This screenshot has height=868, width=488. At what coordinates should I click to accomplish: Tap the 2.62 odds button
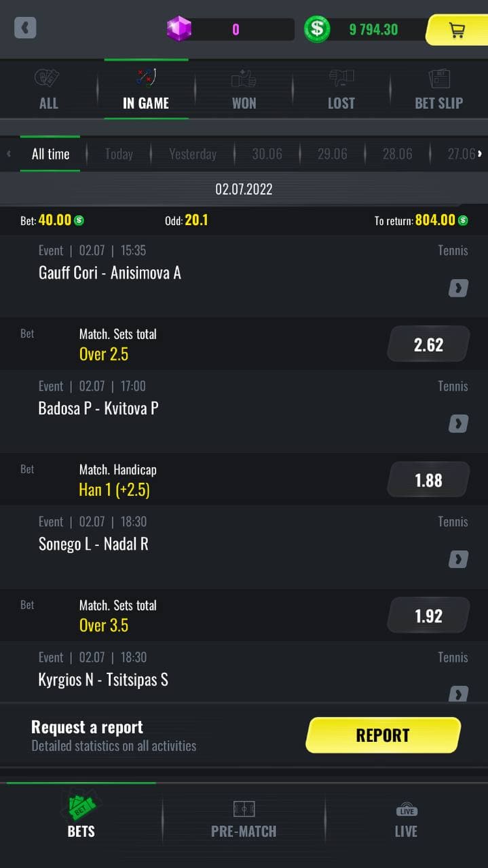pos(428,344)
